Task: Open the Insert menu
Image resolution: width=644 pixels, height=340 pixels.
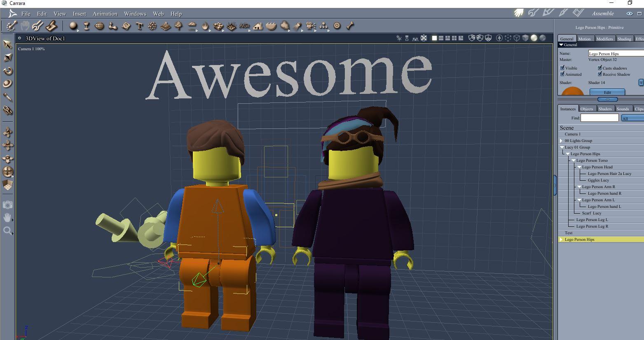Action: tap(80, 14)
